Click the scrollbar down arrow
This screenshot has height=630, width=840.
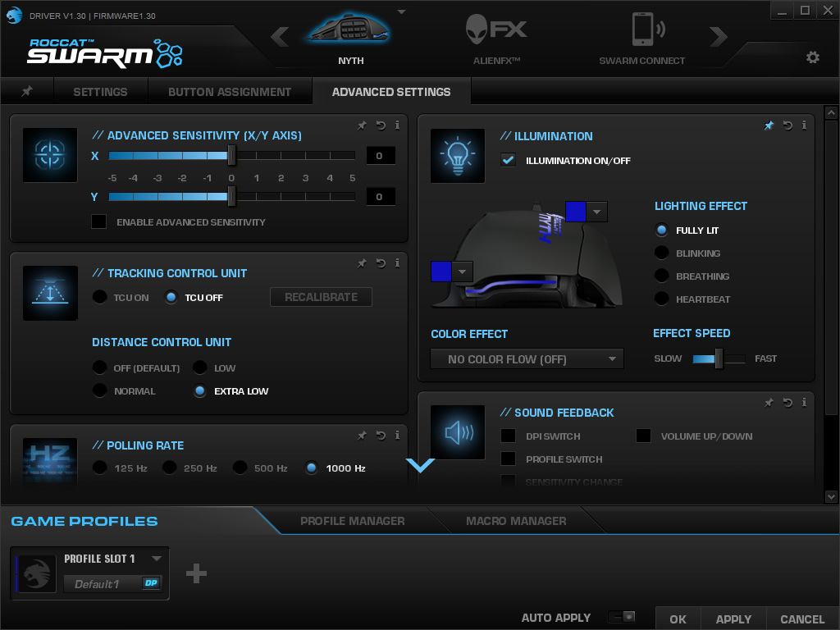click(831, 496)
